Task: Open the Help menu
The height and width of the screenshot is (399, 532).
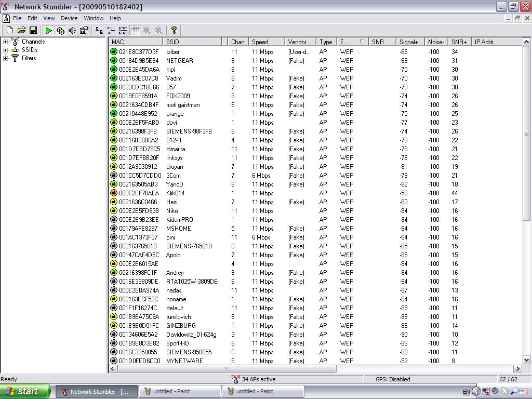Action: pos(115,18)
